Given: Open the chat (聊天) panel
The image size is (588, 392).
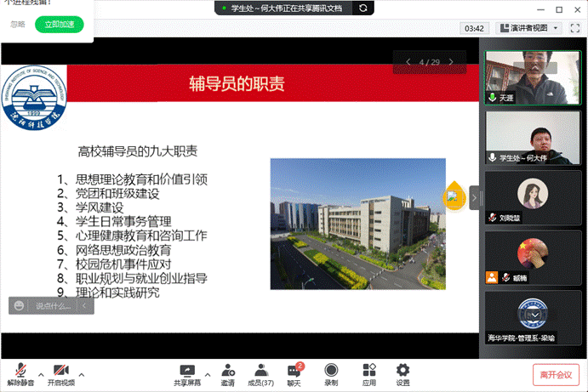Looking at the screenshot, I should click(294, 374).
